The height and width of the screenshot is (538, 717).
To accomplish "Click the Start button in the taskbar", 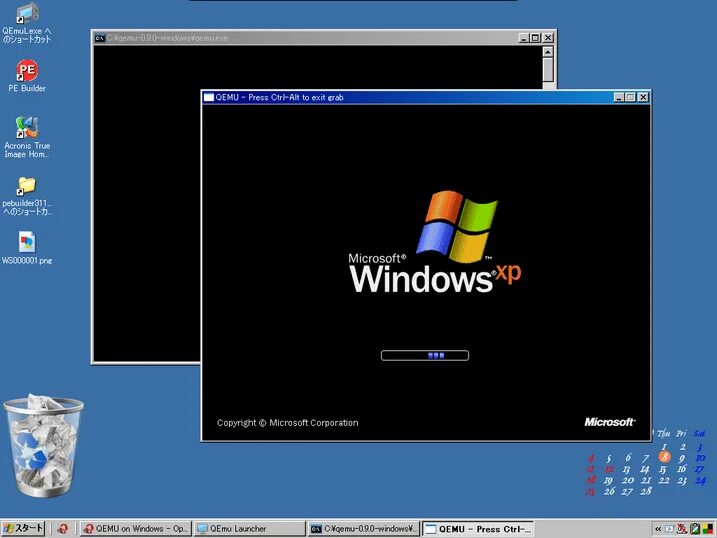I will [x=22, y=528].
